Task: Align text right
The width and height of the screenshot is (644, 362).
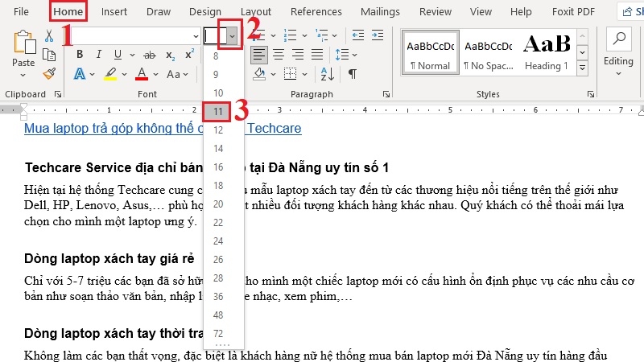Action: click(298, 55)
